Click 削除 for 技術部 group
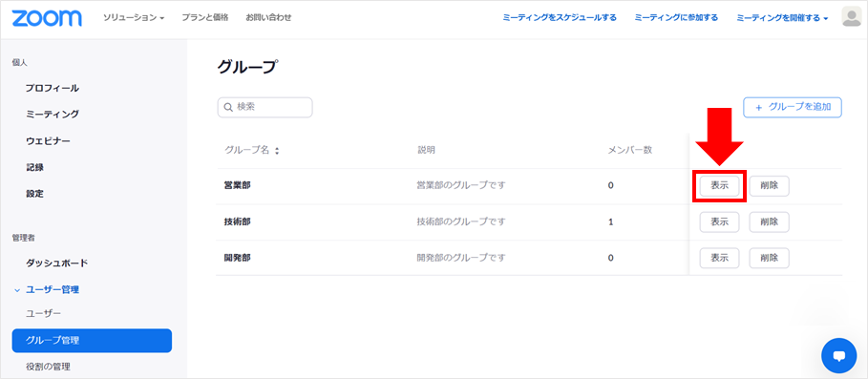This screenshot has height=379, width=868. coord(770,221)
